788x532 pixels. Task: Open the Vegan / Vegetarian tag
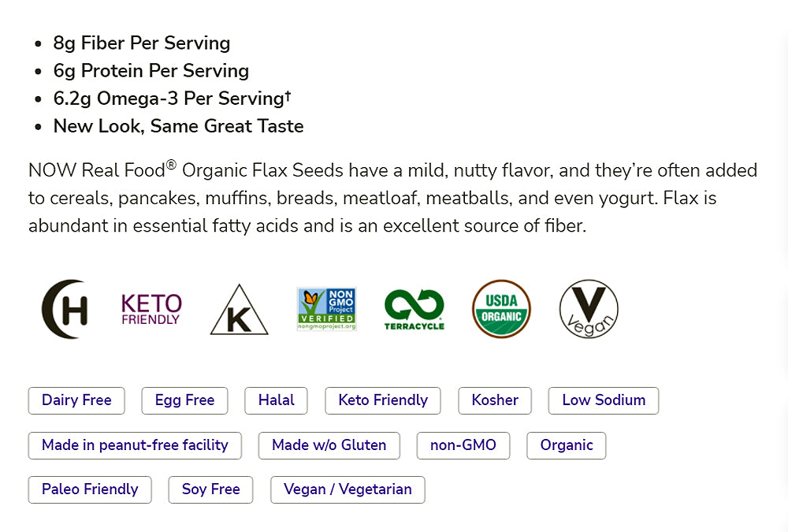[348, 489]
